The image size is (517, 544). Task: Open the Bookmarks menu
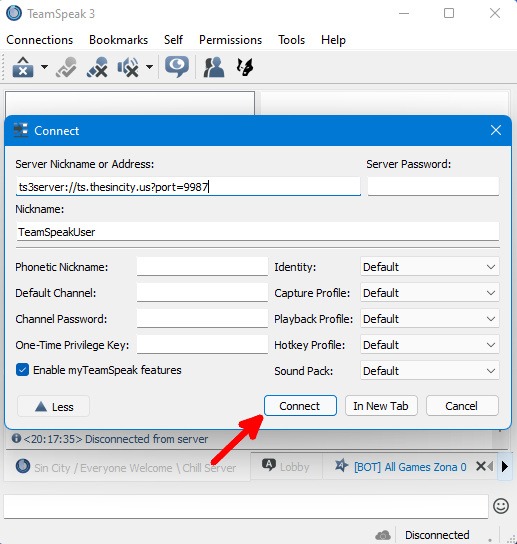(x=118, y=40)
